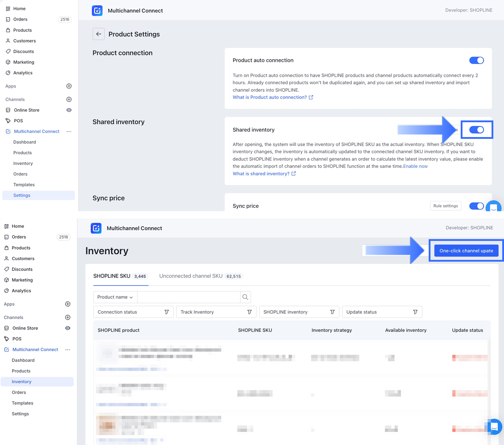Screen dimensions: 504x445
Task: Click the Online Store eye icon in Product Settings sidebar
Action: (69, 110)
